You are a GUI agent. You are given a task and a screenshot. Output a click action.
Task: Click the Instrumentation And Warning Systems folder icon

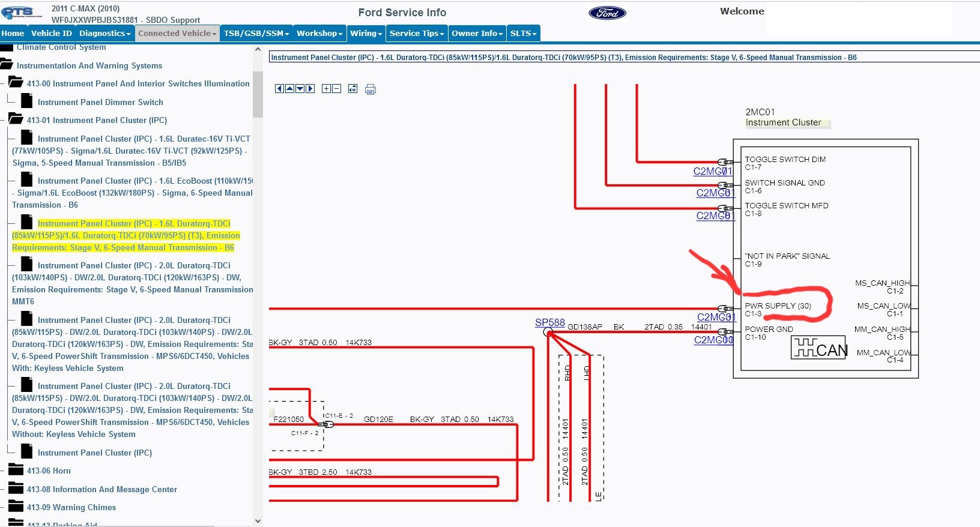coord(6,63)
